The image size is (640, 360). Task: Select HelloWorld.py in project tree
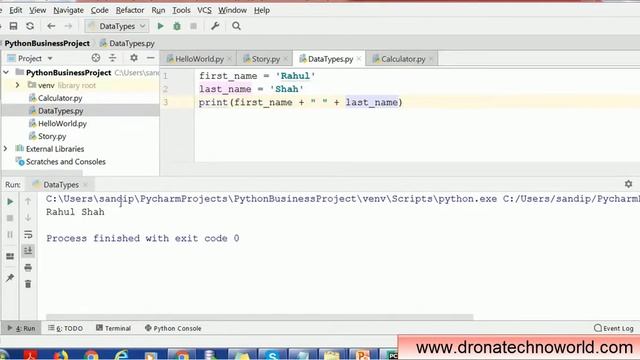click(x=62, y=123)
